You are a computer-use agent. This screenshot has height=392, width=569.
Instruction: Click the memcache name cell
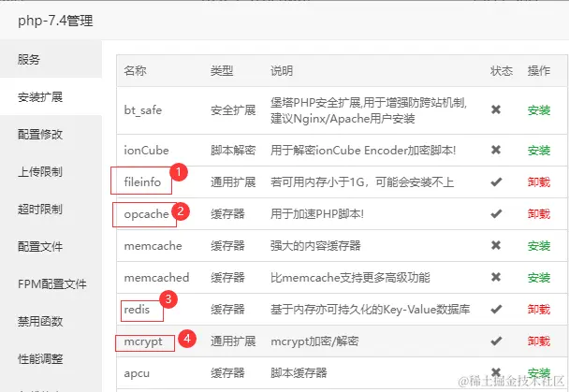(153, 246)
